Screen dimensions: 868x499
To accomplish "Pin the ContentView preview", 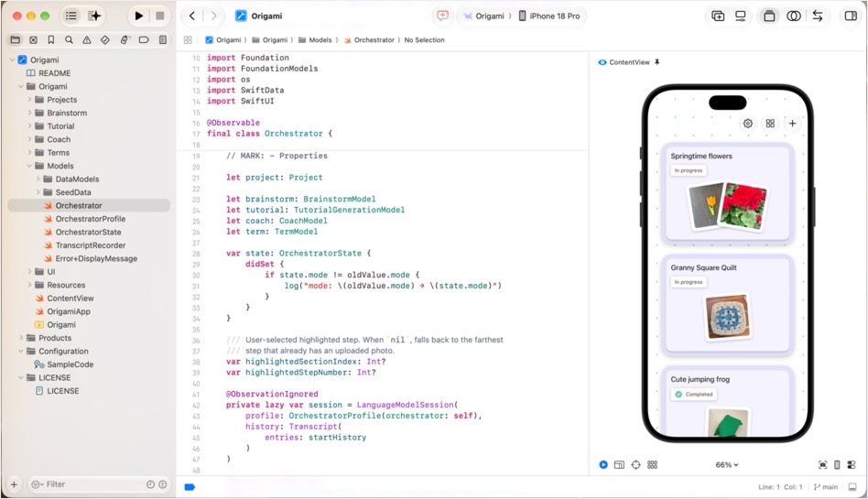I will point(657,62).
